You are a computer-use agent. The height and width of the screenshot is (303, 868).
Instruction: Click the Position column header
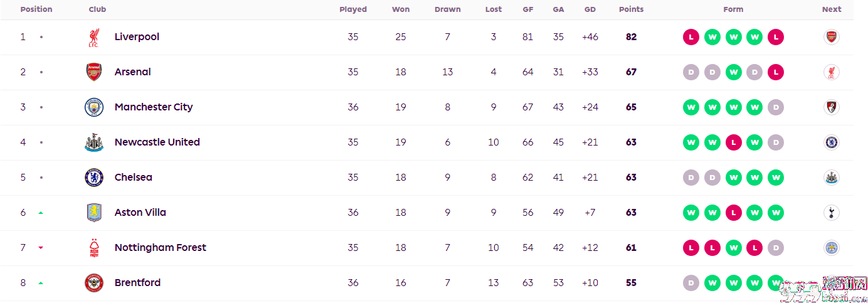(36, 9)
